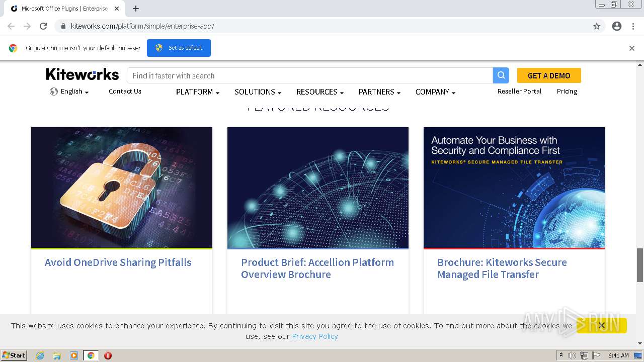The height and width of the screenshot is (362, 644).
Task: Open the Chrome three-dot menu
Action: pyautogui.click(x=633, y=26)
